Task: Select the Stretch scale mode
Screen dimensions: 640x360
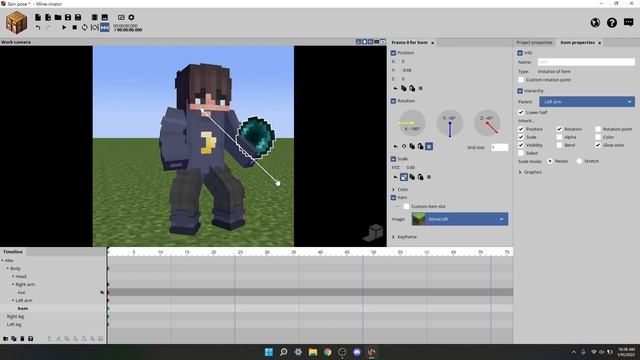Action: (x=579, y=161)
